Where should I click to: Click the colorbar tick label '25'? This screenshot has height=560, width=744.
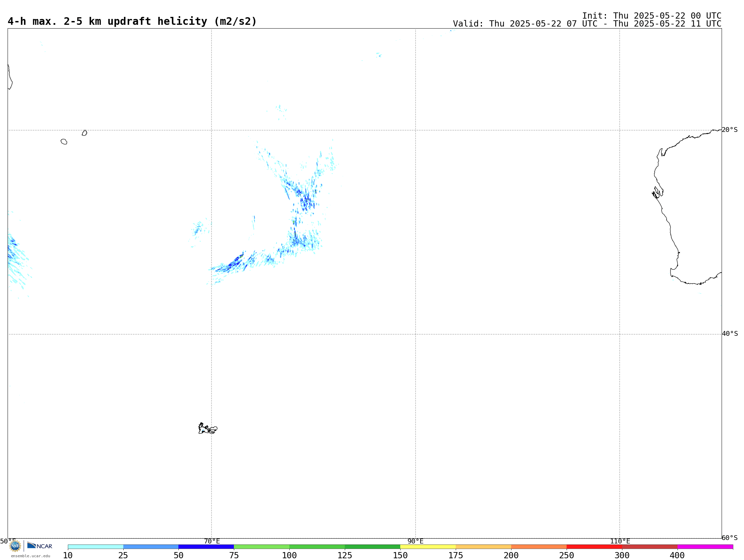(x=123, y=556)
